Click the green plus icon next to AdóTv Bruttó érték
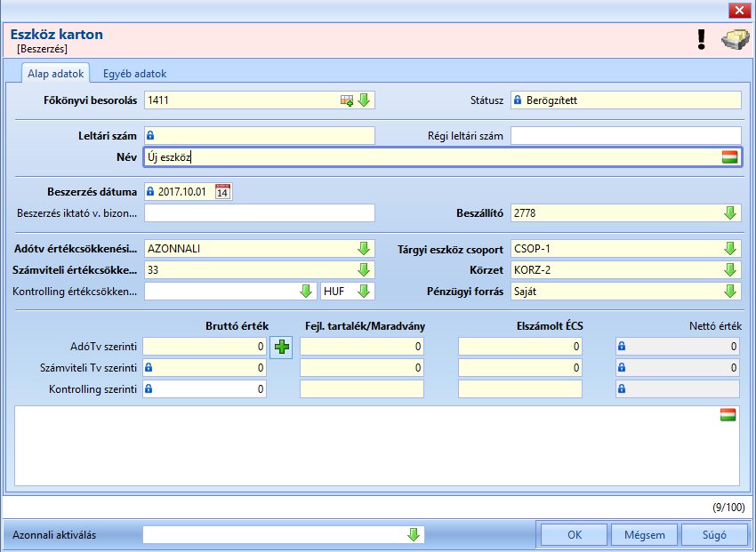The width and height of the screenshot is (756, 552). (x=281, y=347)
